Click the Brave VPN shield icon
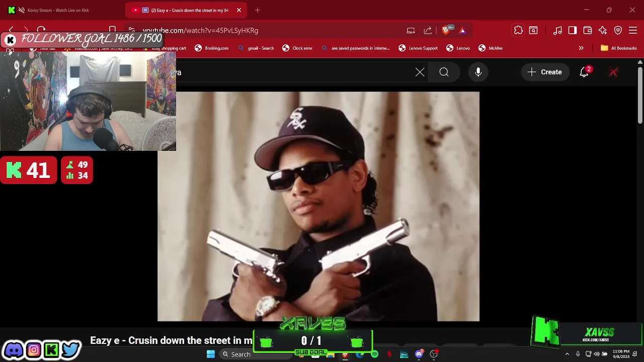 618,30
